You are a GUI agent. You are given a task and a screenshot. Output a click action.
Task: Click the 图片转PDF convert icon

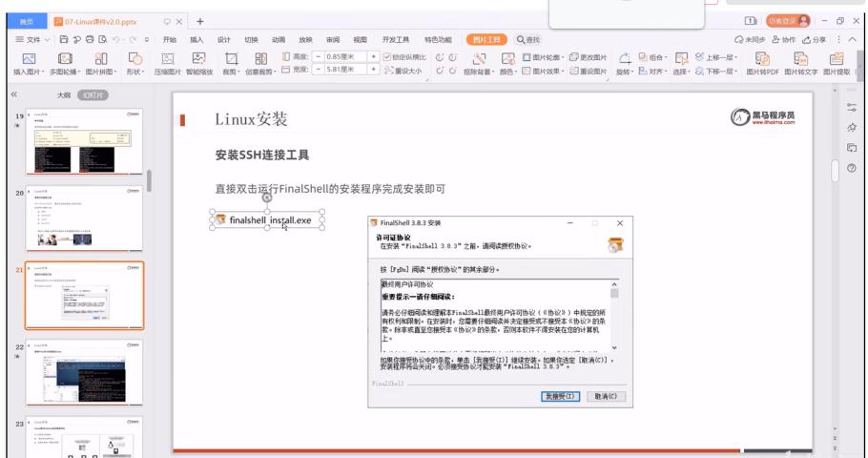coord(762,59)
